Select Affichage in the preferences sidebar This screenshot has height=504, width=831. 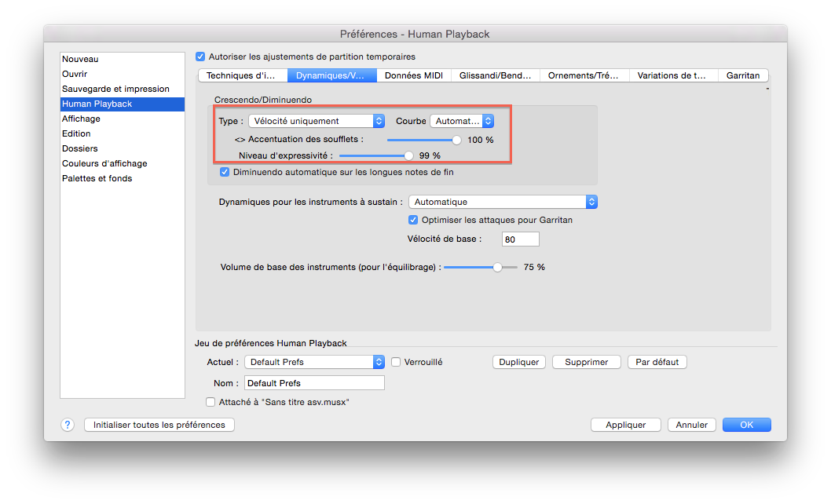click(82, 119)
